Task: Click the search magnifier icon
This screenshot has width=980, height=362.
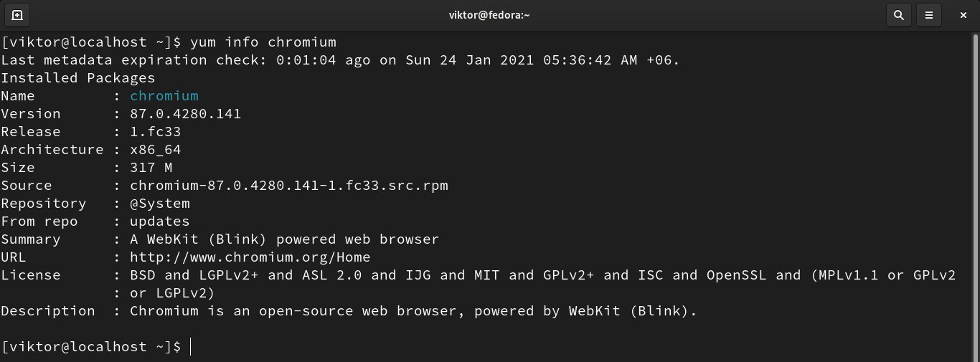Action: [898, 14]
